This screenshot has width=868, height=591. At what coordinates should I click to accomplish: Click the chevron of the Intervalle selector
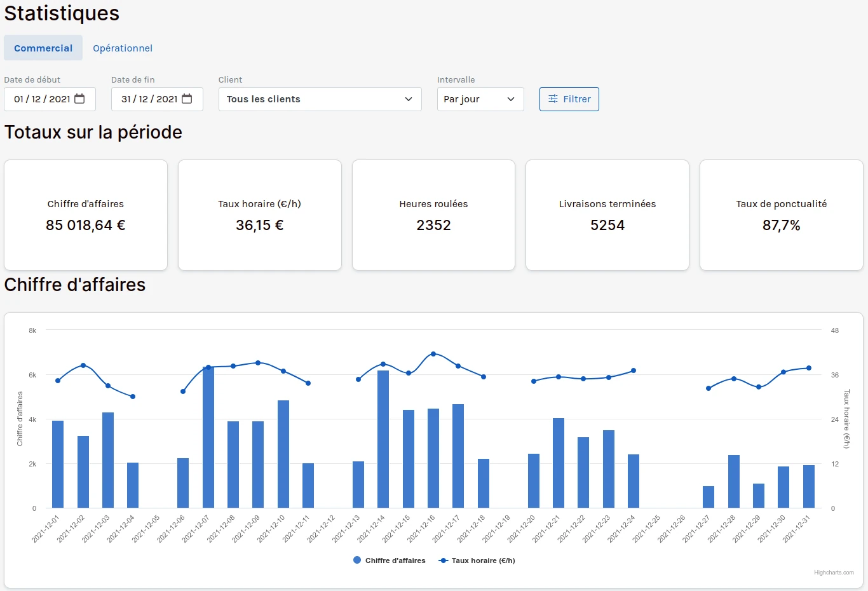pyautogui.click(x=511, y=99)
